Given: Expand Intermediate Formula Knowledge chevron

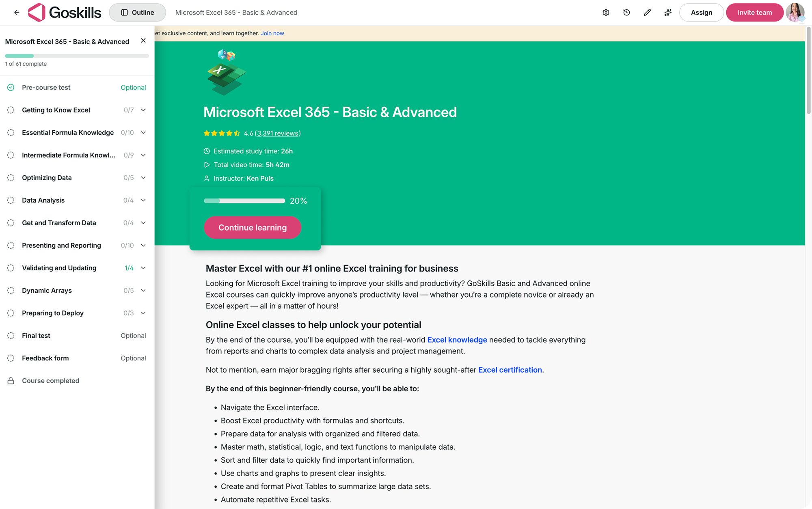Looking at the screenshot, I should (x=143, y=155).
